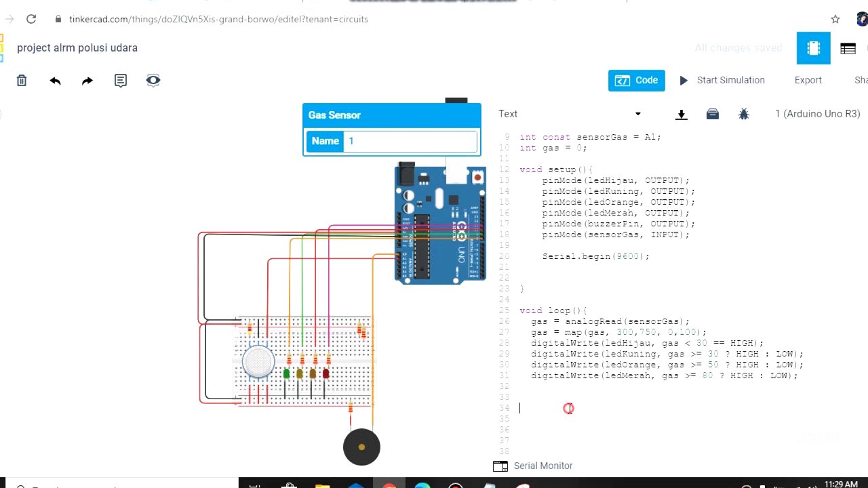Image resolution: width=868 pixels, height=488 pixels.
Task: Bookmark the page with the star icon
Action: tap(835, 19)
